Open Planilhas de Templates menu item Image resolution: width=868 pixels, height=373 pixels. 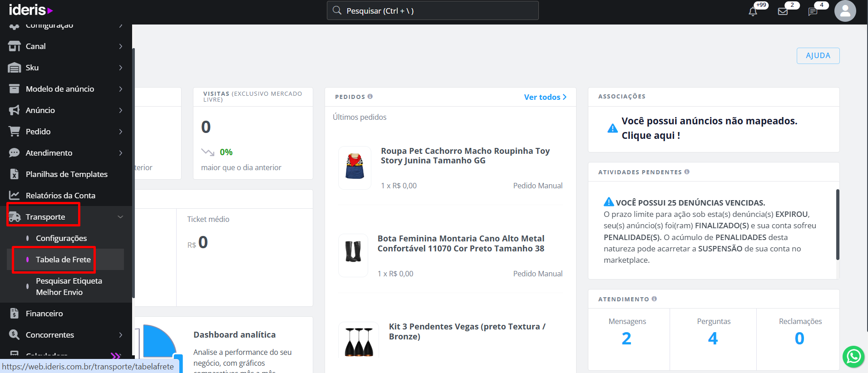pyautogui.click(x=67, y=174)
